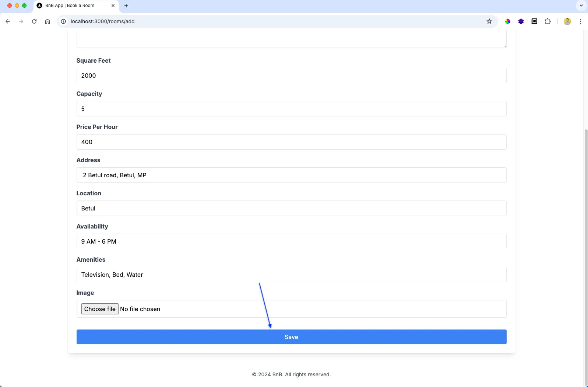Click the Choose file button
The height and width of the screenshot is (387, 588).
tap(100, 309)
